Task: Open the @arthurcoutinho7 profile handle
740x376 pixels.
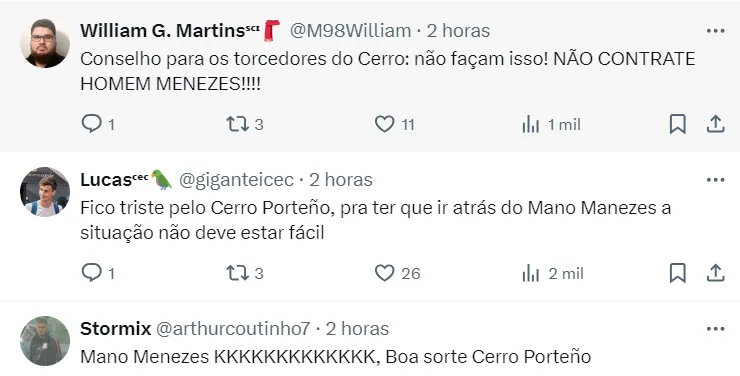Action: [x=233, y=329]
